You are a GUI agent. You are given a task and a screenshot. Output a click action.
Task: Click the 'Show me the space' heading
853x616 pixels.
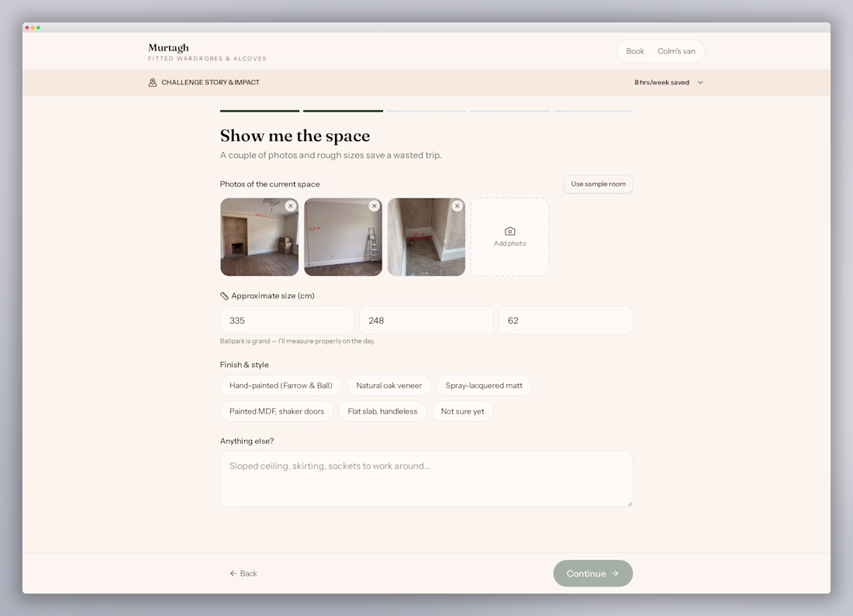pyautogui.click(x=295, y=136)
